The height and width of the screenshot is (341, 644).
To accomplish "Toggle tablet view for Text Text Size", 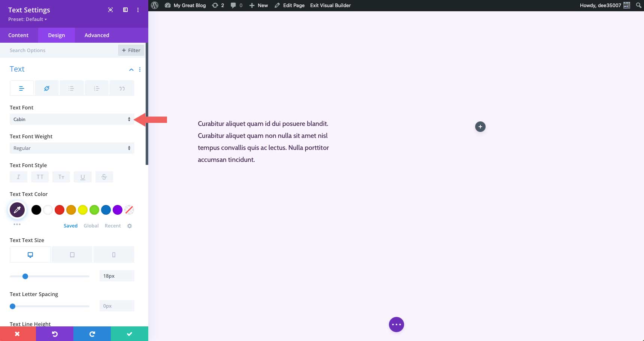I will (x=72, y=254).
